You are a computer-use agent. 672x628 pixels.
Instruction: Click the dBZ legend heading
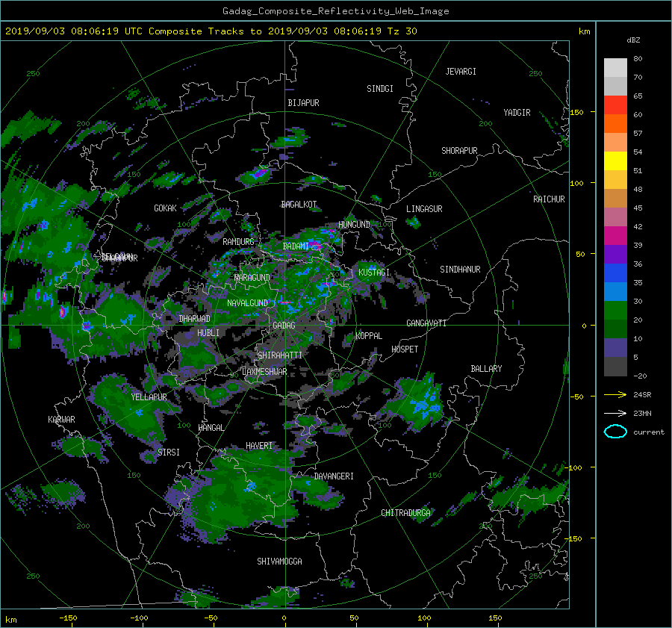tap(633, 40)
